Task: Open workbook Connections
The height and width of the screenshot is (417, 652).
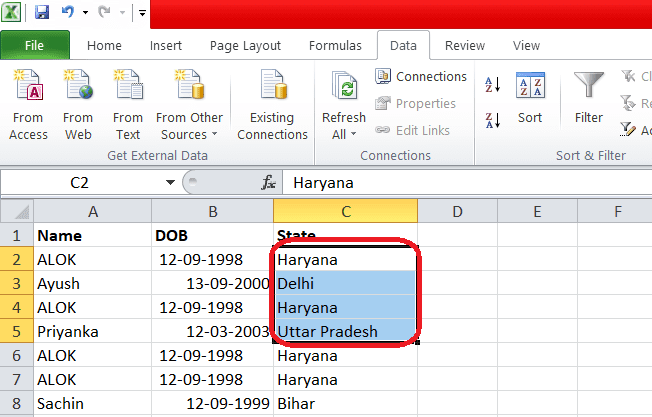Action: [x=421, y=76]
